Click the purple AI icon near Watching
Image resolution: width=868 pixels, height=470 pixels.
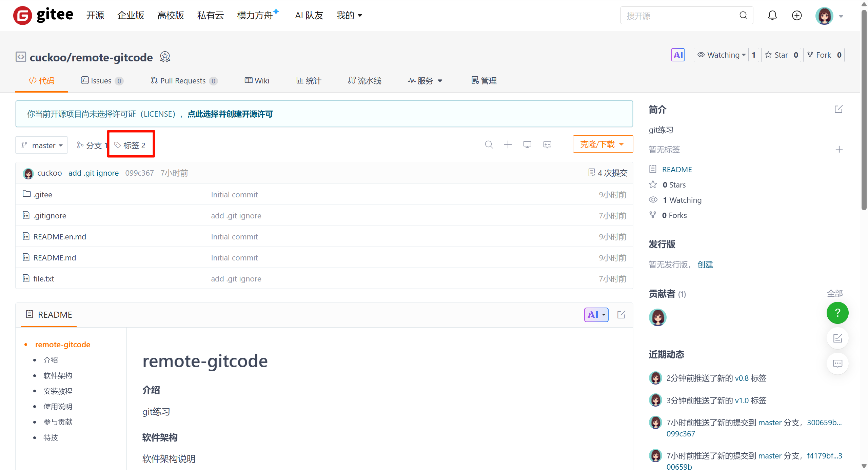click(x=678, y=55)
